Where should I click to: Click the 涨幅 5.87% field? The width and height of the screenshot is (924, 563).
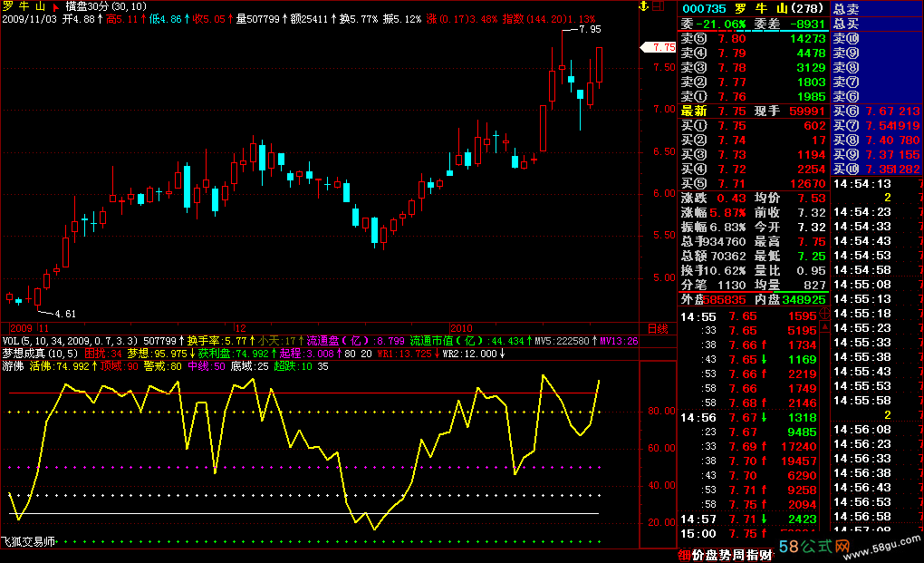714,213
